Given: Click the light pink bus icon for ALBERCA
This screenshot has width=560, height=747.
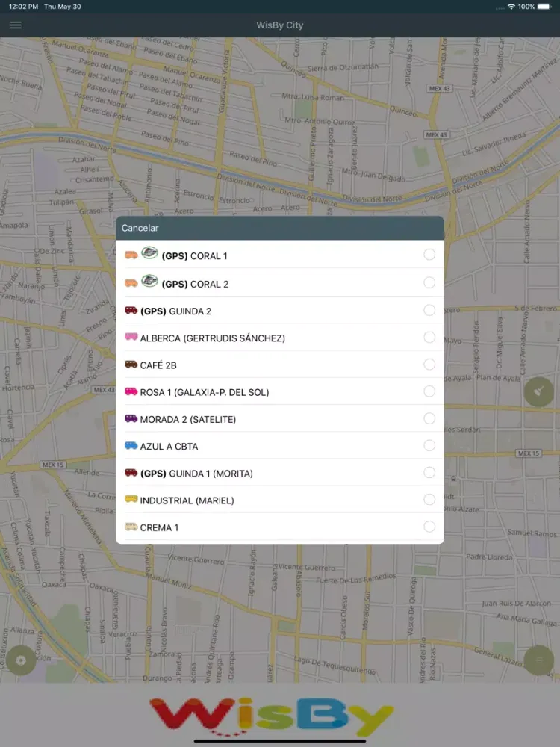Looking at the screenshot, I should (131, 337).
